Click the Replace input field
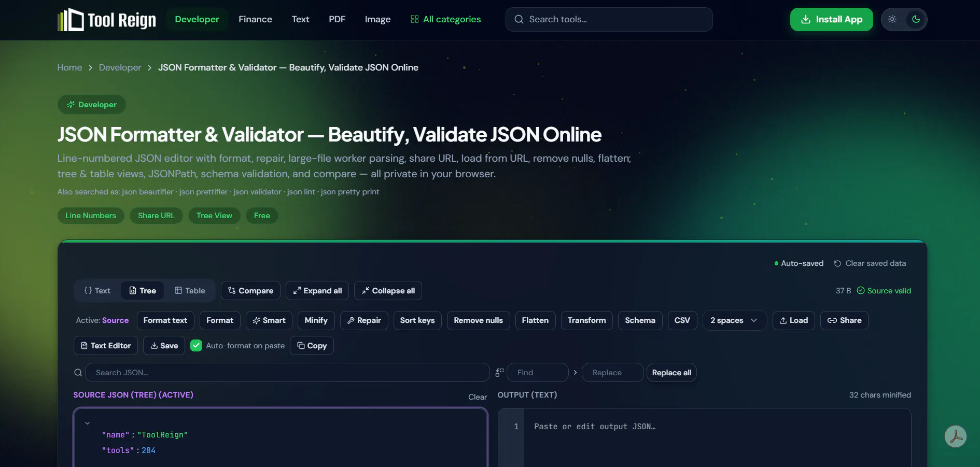Screen dimensions: 980x467 click(x=613, y=373)
